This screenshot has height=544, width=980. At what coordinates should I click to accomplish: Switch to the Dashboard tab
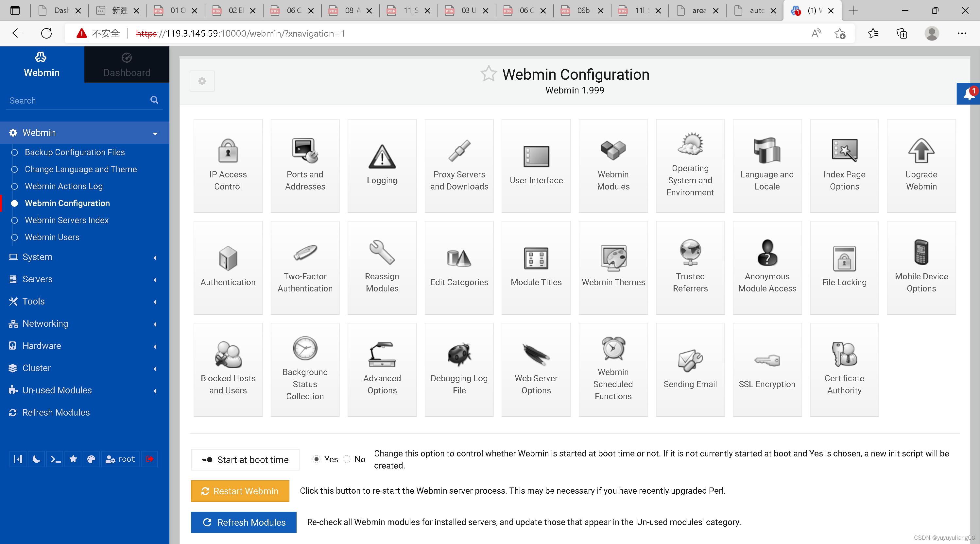click(126, 65)
